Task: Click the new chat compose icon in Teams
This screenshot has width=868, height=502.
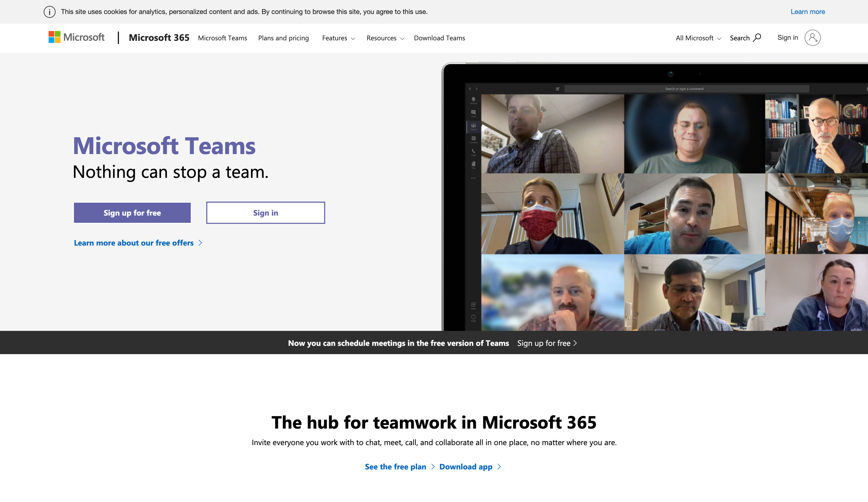Action: [558, 89]
